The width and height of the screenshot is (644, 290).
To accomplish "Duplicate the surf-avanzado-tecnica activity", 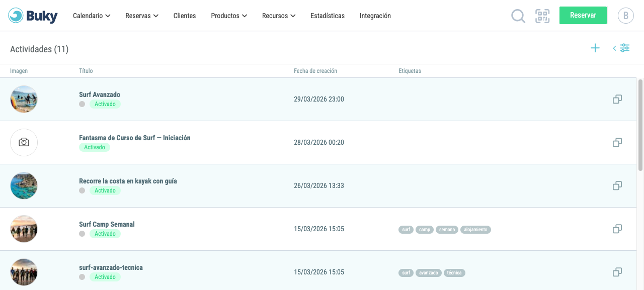I will coord(617,272).
